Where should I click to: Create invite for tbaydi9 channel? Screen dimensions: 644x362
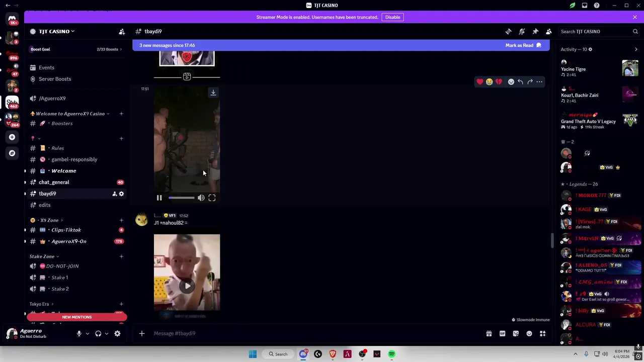(114, 194)
